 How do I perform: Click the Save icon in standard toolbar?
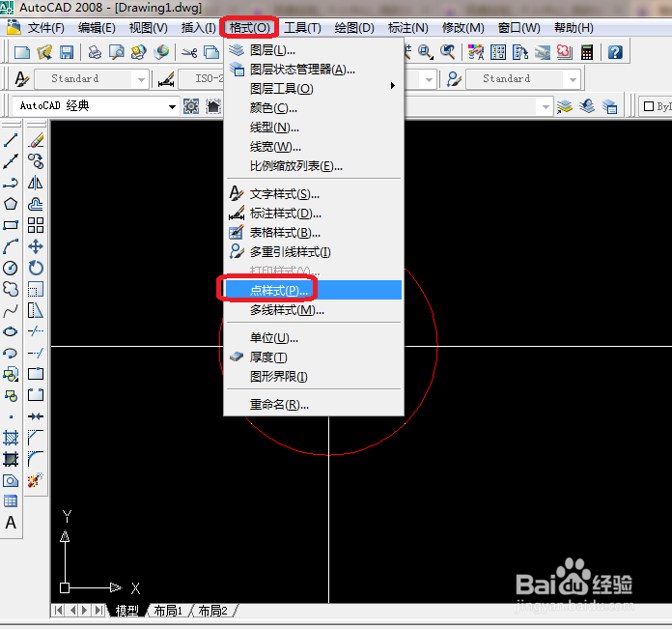67,52
